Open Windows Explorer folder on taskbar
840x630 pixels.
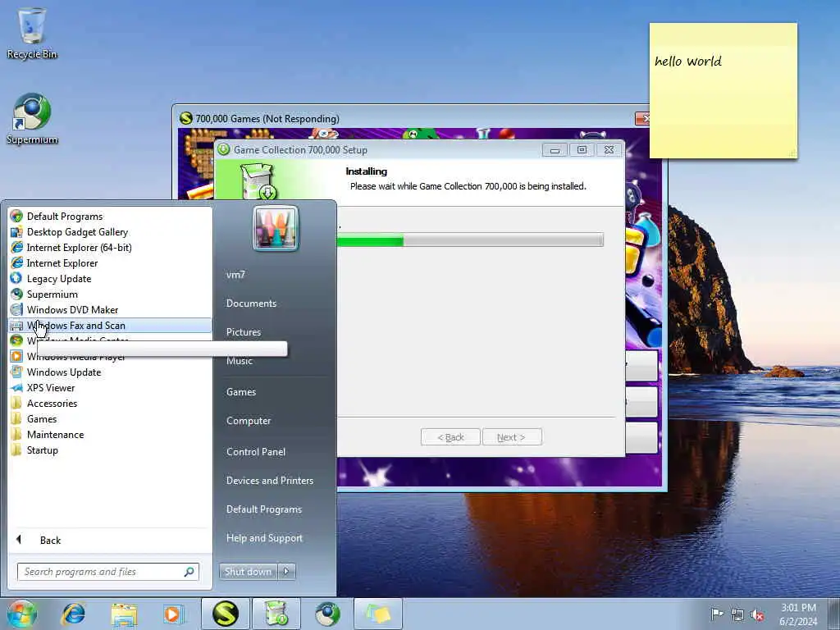tap(125, 614)
